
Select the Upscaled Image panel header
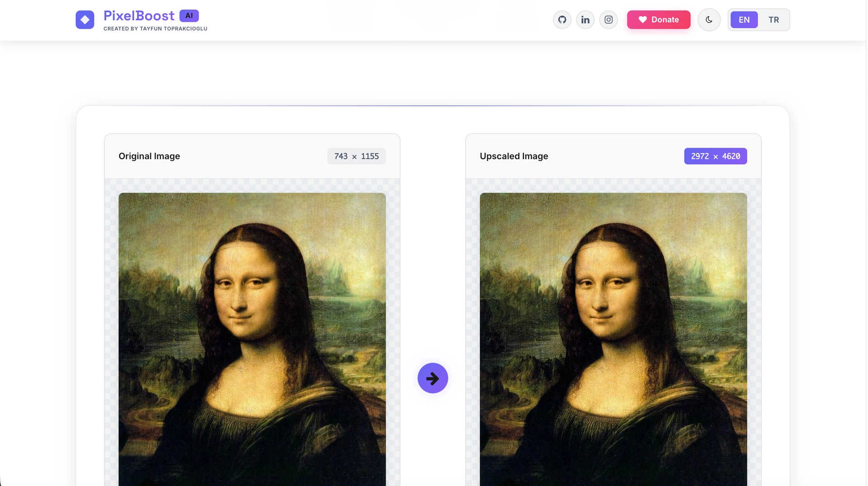514,156
